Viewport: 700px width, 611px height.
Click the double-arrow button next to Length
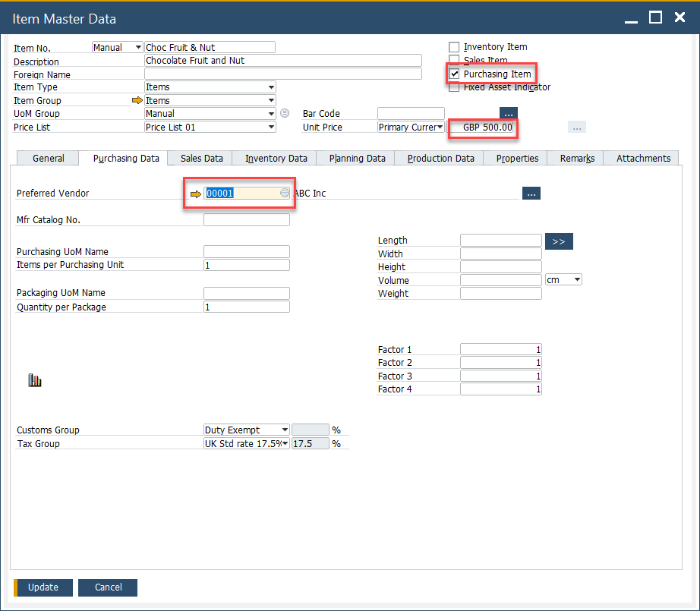click(x=559, y=241)
